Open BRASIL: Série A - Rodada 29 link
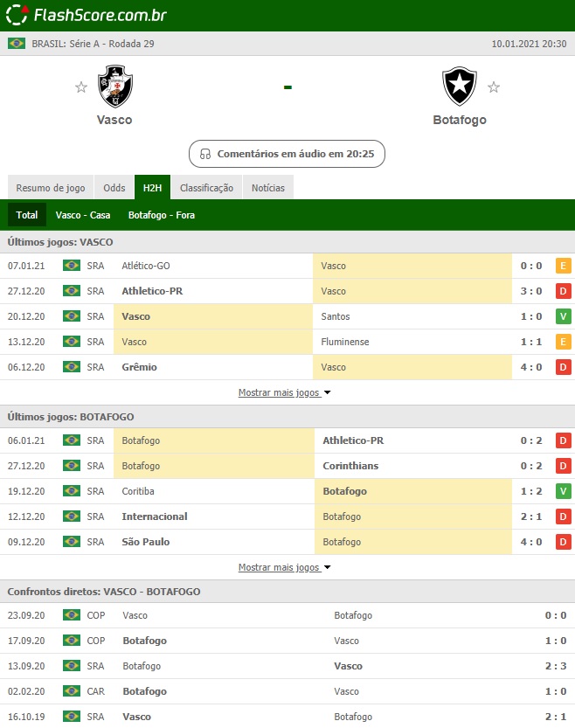 (93, 44)
